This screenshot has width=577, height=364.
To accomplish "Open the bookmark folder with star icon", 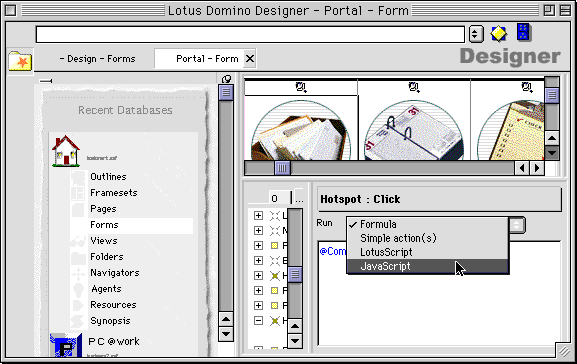I will coord(20,61).
